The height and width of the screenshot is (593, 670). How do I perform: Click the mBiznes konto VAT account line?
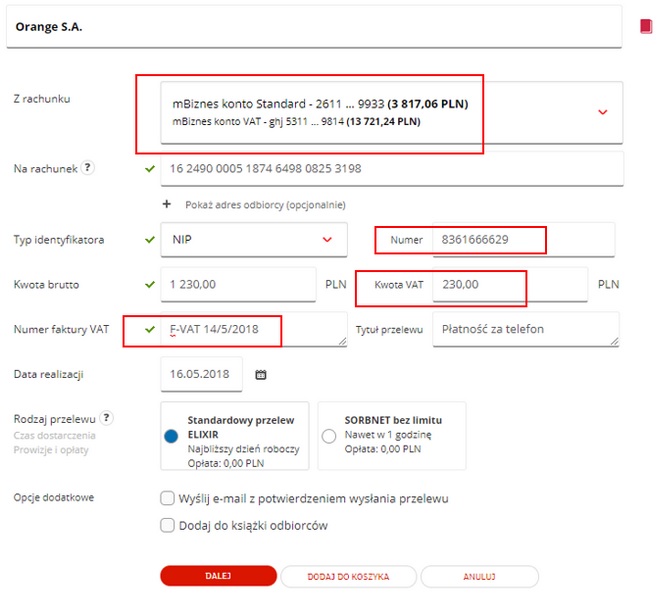296,122
